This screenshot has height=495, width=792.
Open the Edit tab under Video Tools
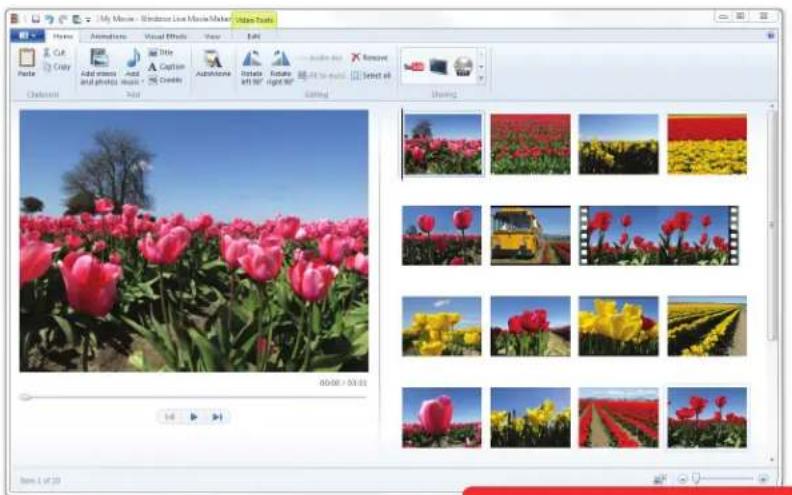click(254, 36)
